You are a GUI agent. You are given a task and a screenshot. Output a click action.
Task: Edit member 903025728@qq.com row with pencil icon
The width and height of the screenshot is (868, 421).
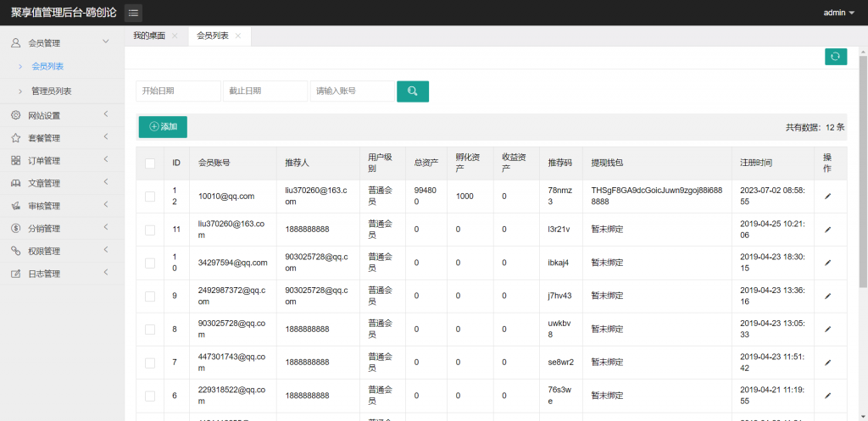click(827, 330)
